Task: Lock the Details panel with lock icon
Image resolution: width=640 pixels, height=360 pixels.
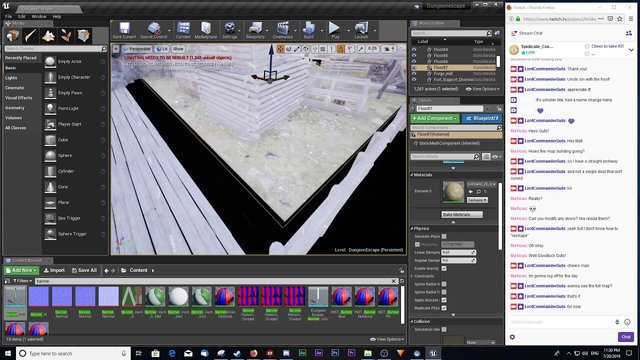Action: [499, 109]
